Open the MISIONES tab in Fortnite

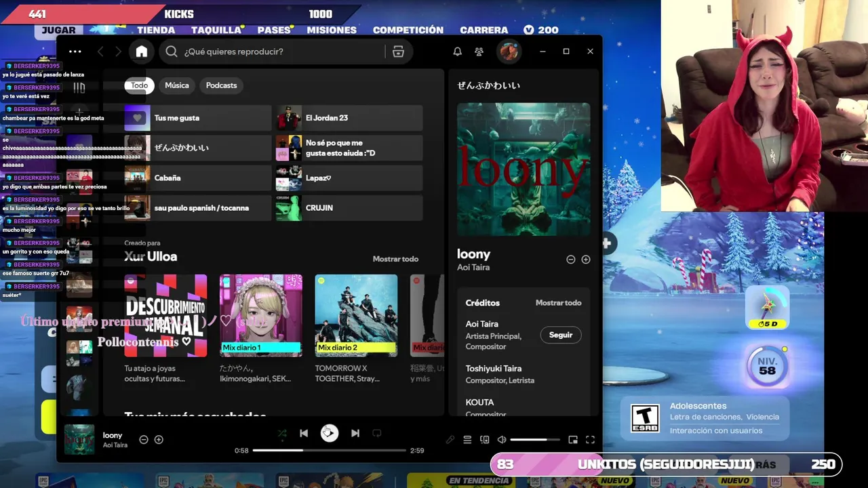[332, 30]
